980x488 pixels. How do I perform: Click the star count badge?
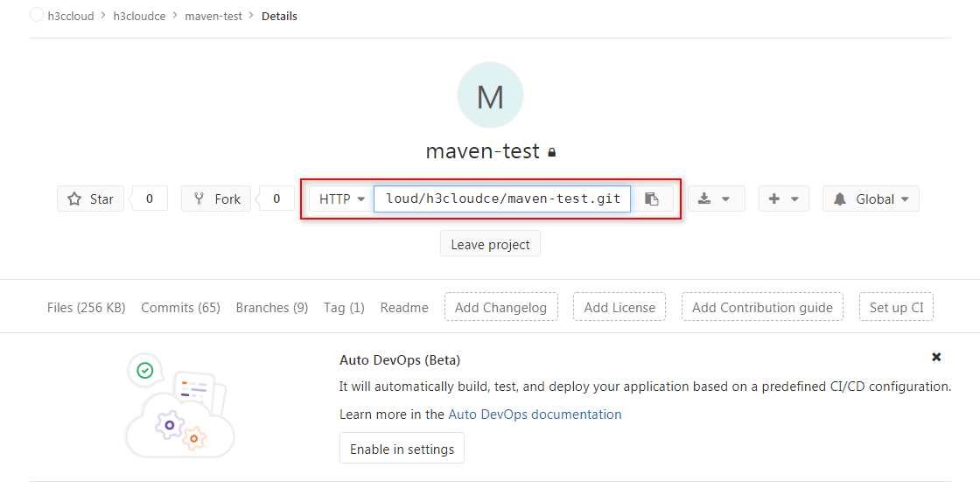click(150, 199)
